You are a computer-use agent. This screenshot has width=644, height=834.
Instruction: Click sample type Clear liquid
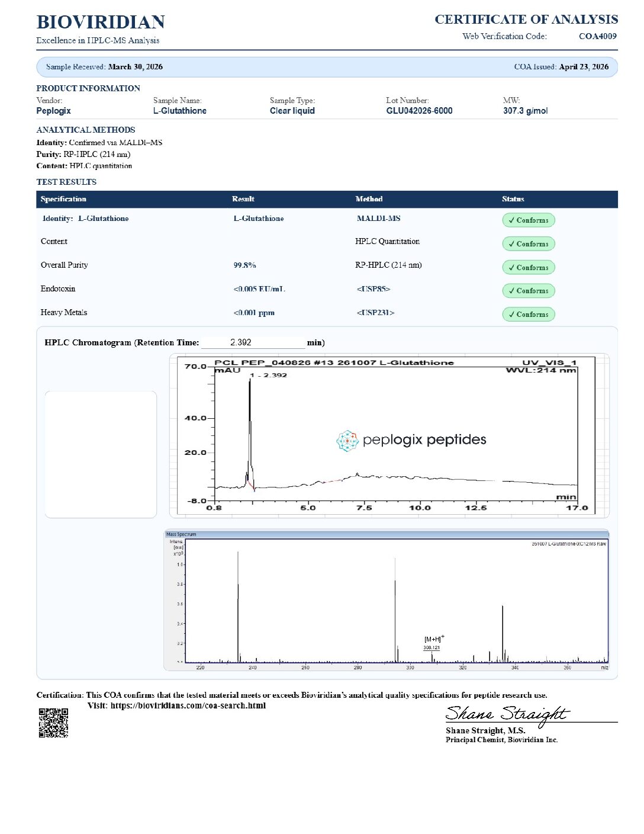[x=292, y=111]
